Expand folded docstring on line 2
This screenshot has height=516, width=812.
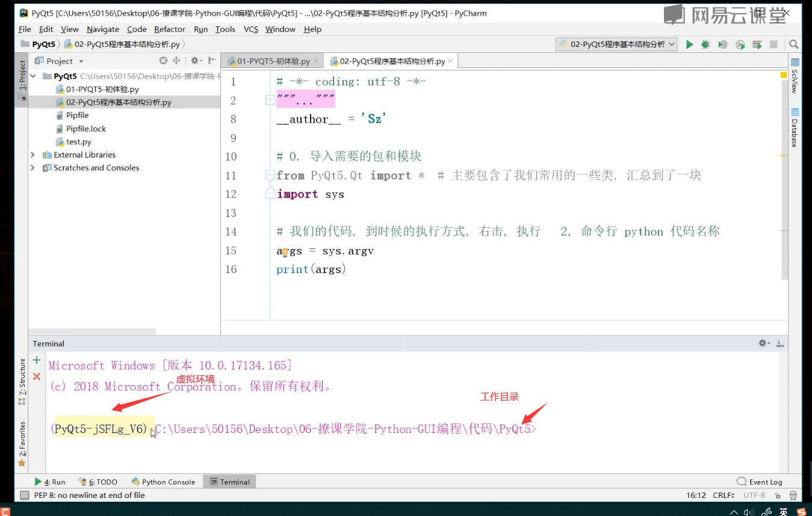270,100
